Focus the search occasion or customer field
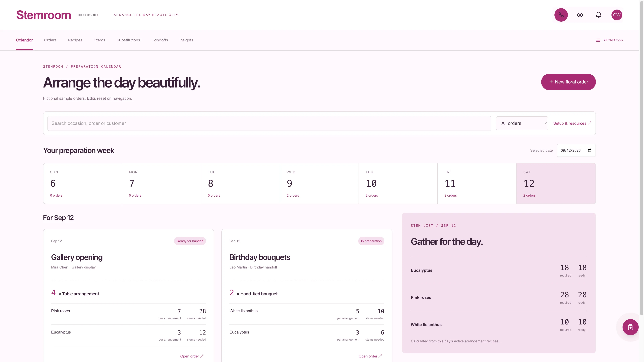The height and width of the screenshot is (362, 644). [x=269, y=123]
